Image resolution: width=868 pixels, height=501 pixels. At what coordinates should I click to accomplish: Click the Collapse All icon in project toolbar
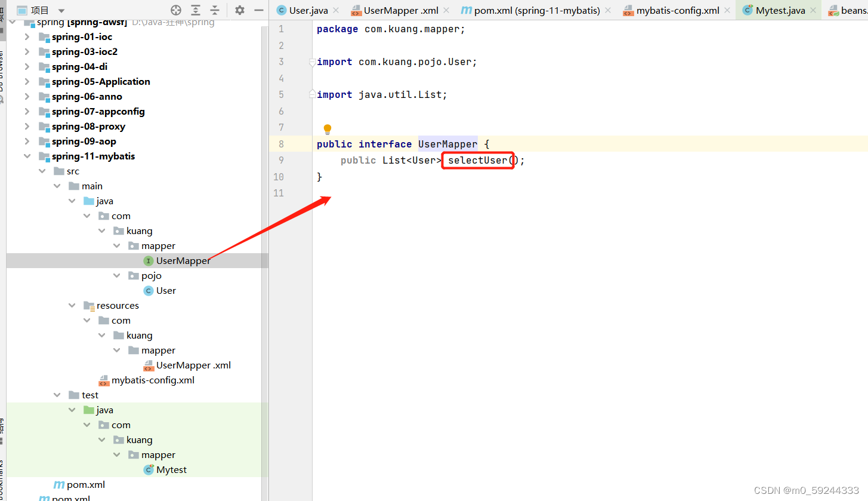coord(214,10)
